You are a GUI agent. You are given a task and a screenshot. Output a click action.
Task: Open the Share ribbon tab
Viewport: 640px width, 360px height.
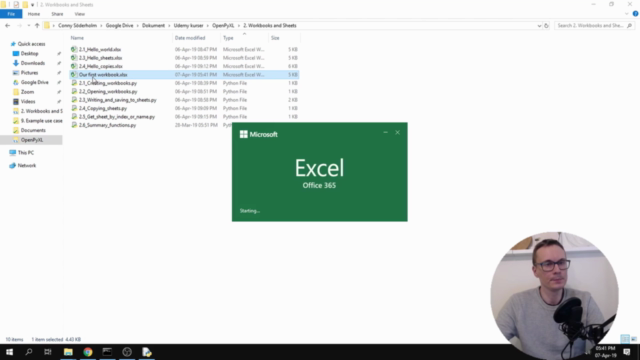57,14
